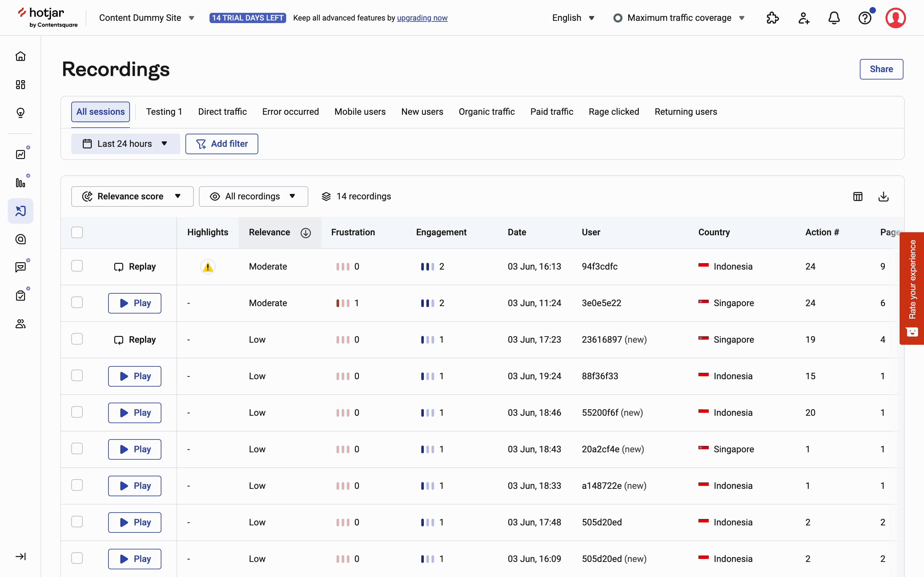Viewport: 924px width, 577px height.
Task: Click the recordings icon in sidebar
Action: pos(20,211)
